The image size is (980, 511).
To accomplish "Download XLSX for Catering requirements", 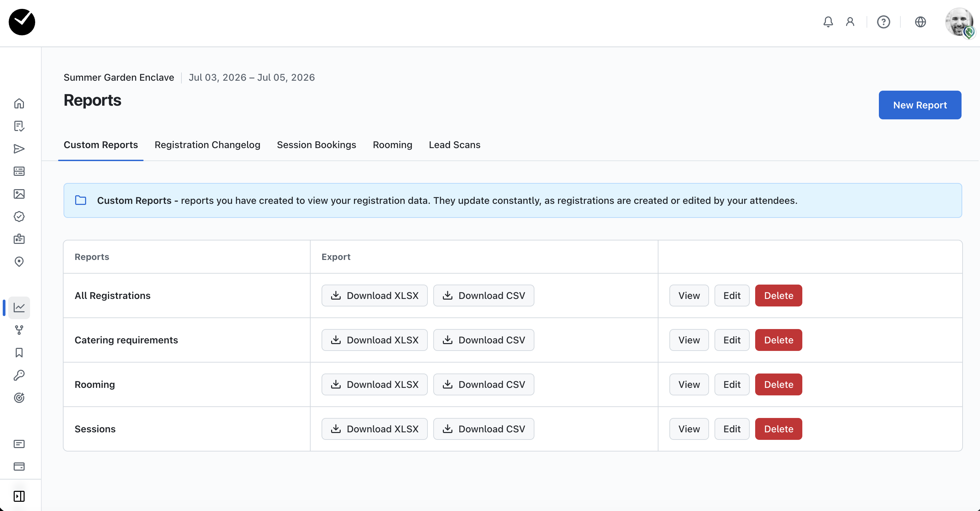I will point(375,340).
